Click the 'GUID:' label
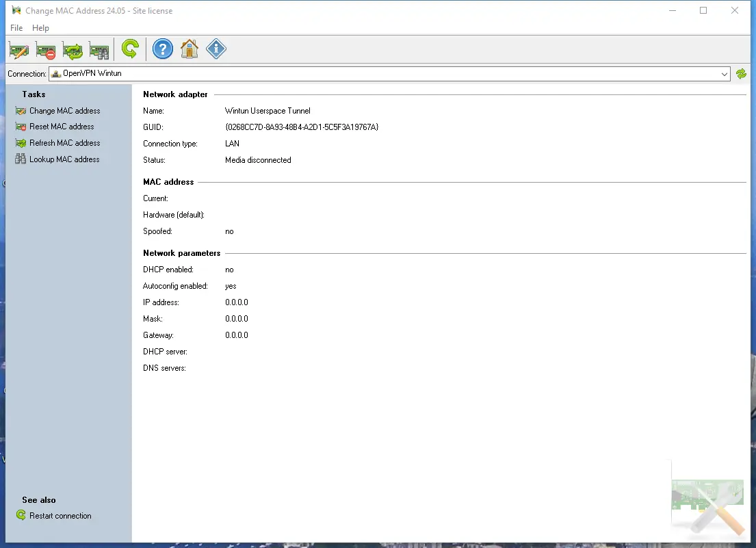The height and width of the screenshot is (548, 756). pos(153,127)
